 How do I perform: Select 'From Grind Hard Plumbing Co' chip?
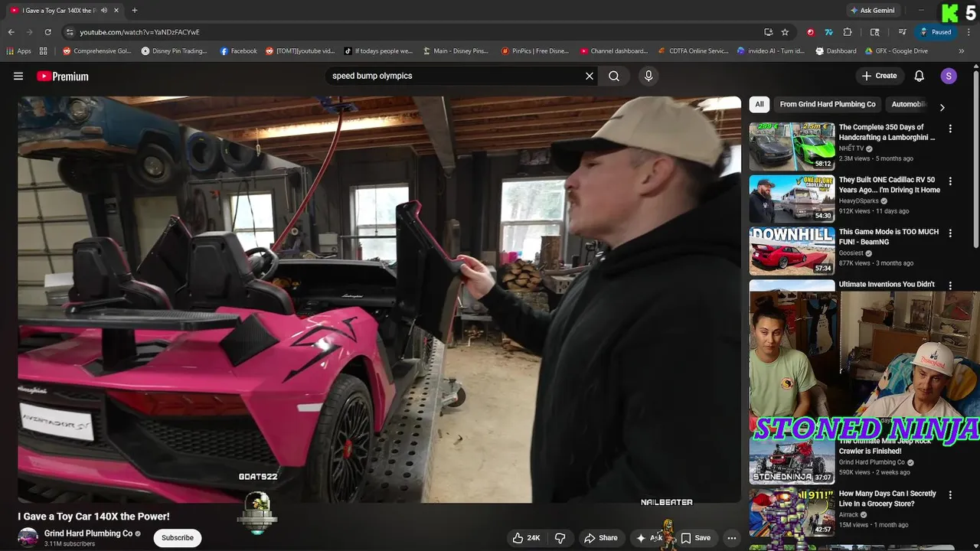(x=828, y=104)
